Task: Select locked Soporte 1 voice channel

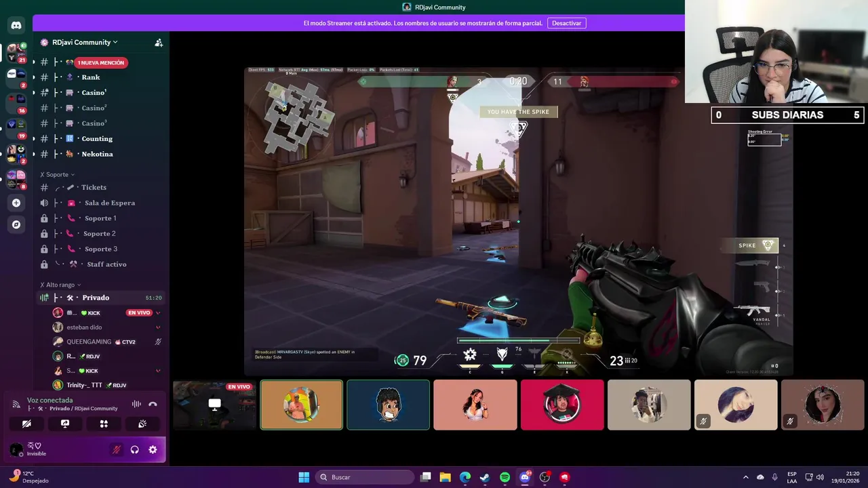Action: (100, 218)
